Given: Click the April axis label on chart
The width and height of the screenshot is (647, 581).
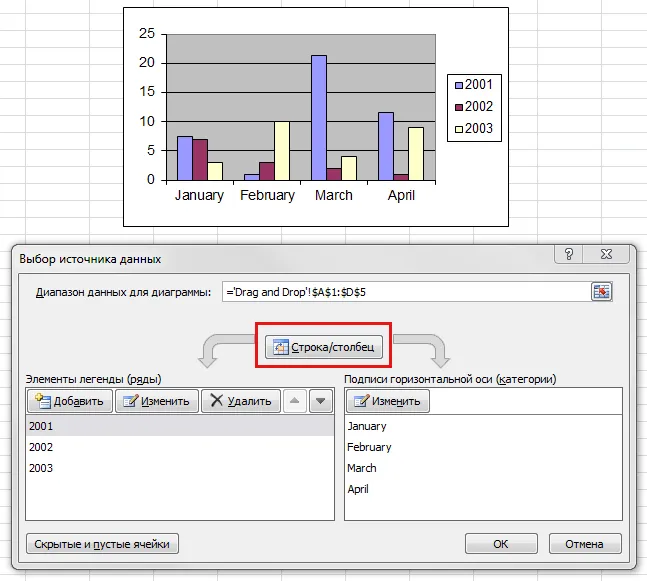Looking at the screenshot, I should [x=401, y=195].
